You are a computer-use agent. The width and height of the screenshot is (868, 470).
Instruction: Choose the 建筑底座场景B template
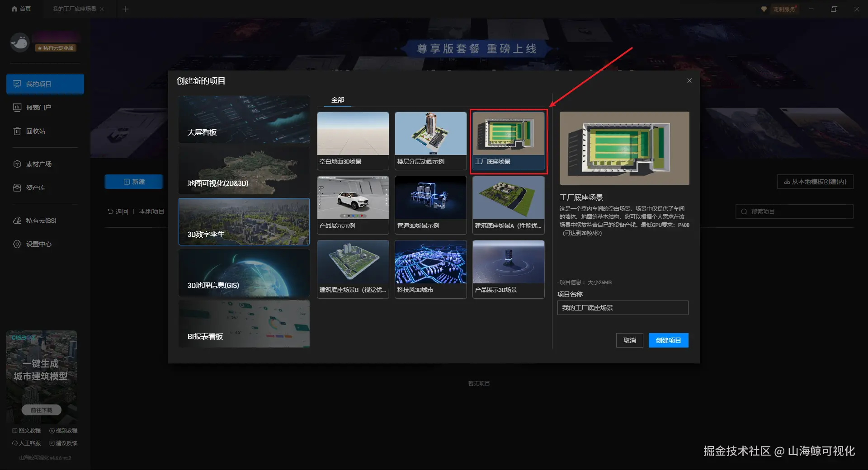[353, 269]
